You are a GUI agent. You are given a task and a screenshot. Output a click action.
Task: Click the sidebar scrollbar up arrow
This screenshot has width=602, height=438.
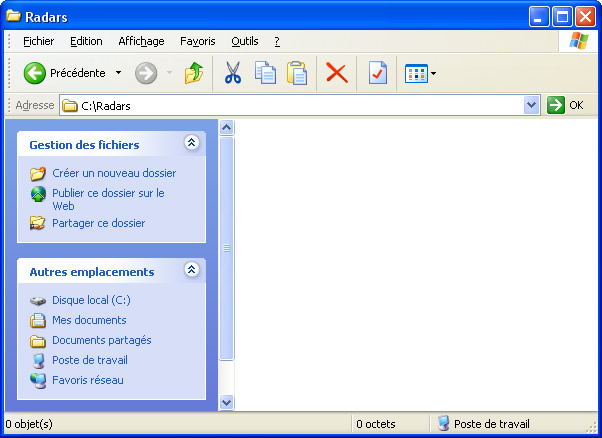pos(227,127)
